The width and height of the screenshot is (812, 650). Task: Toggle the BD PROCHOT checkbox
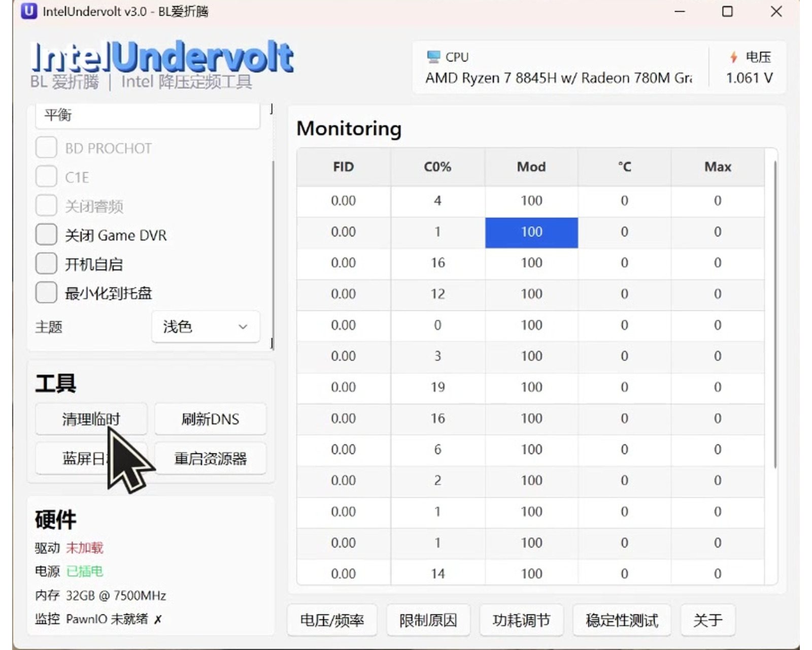click(x=46, y=148)
